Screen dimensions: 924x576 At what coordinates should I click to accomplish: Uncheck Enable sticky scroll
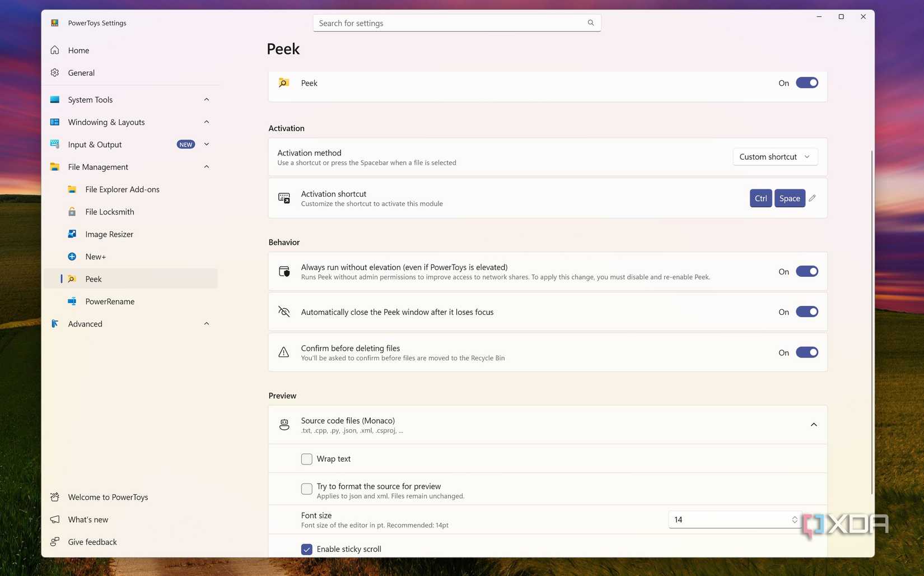point(306,549)
